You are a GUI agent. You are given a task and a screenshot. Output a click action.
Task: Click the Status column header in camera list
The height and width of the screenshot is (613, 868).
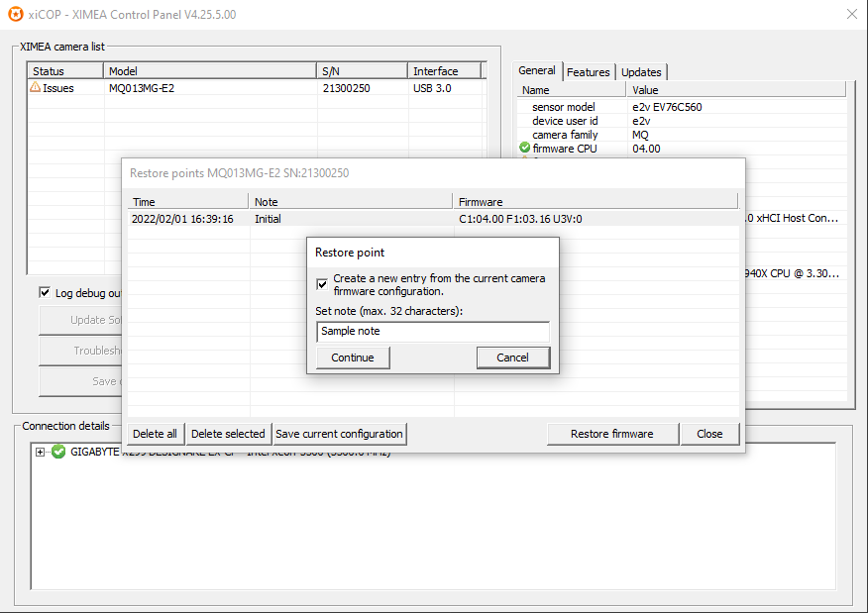(x=65, y=71)
